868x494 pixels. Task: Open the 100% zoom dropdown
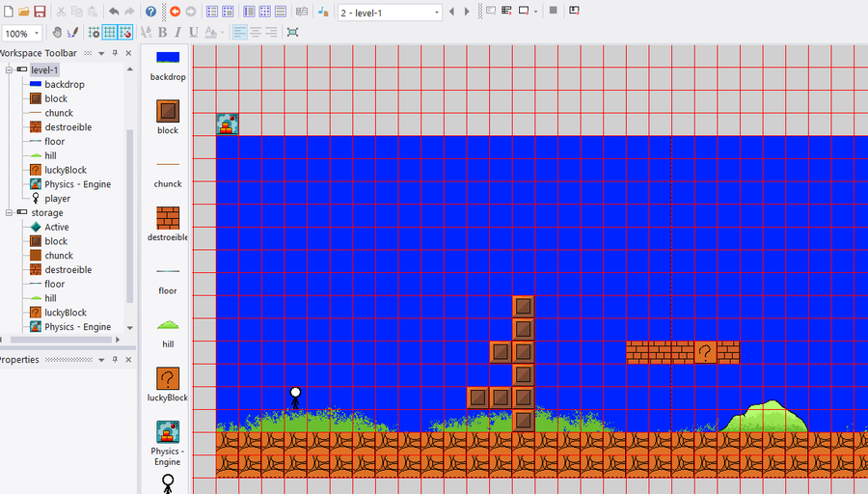point(37,33)
